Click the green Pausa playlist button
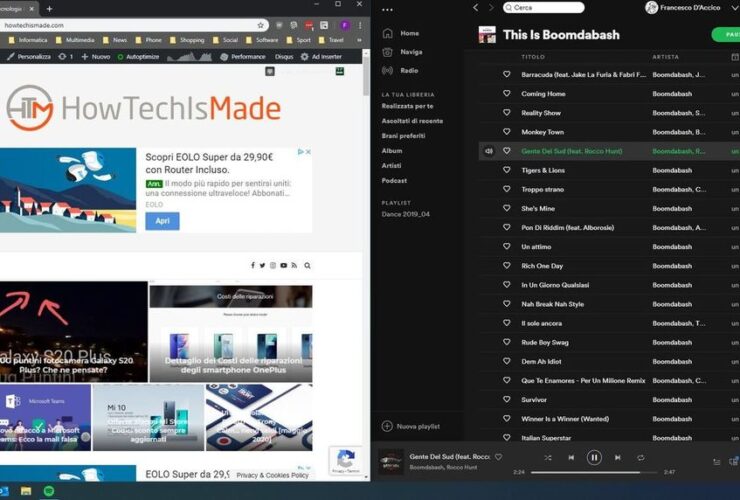740x500 pixels. coord(726,34)
